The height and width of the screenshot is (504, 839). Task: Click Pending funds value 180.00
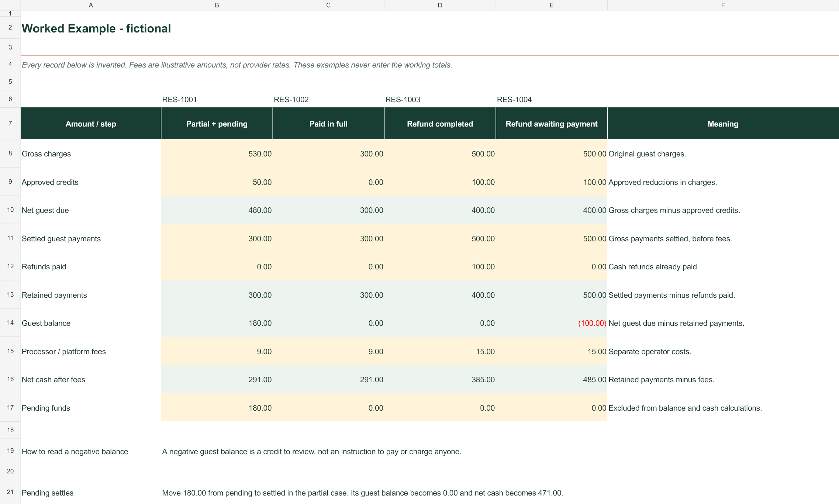click(217, 408)
